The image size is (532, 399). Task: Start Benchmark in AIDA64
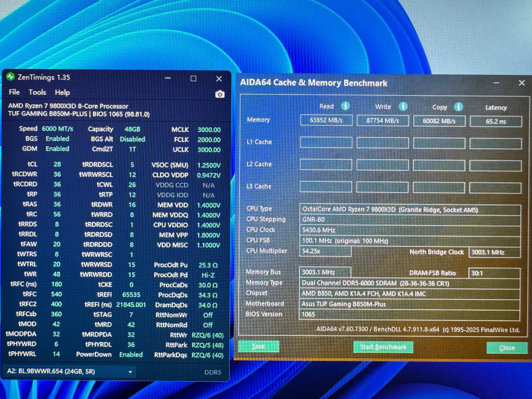383,347
